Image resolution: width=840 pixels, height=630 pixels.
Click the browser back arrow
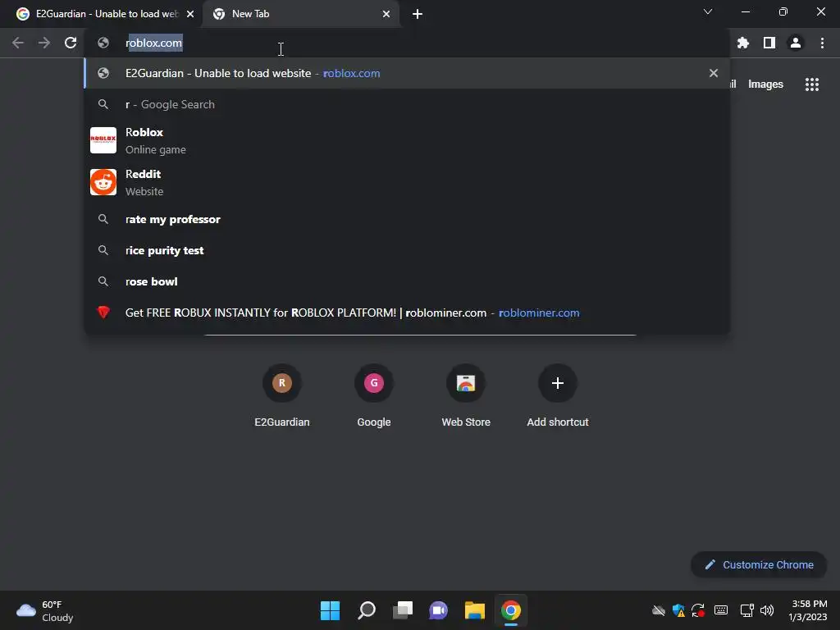tap(18, 43)
